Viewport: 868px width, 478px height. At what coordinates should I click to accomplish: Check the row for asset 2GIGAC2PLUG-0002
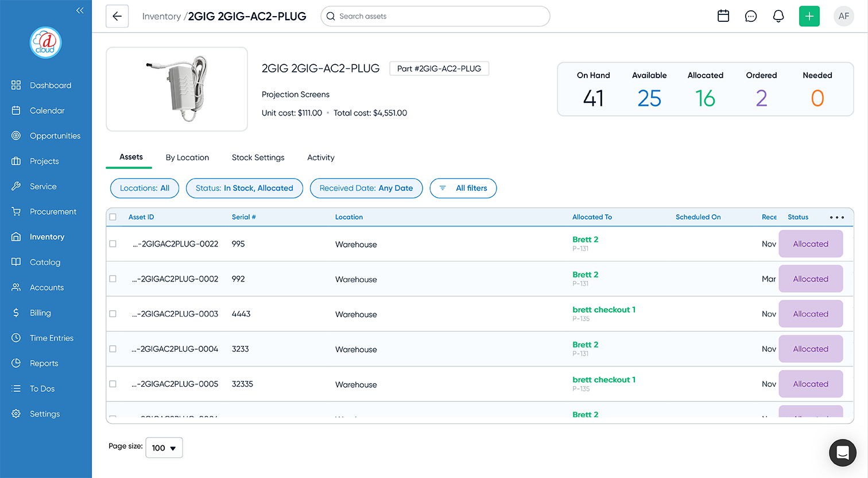(x=113, y=279)
